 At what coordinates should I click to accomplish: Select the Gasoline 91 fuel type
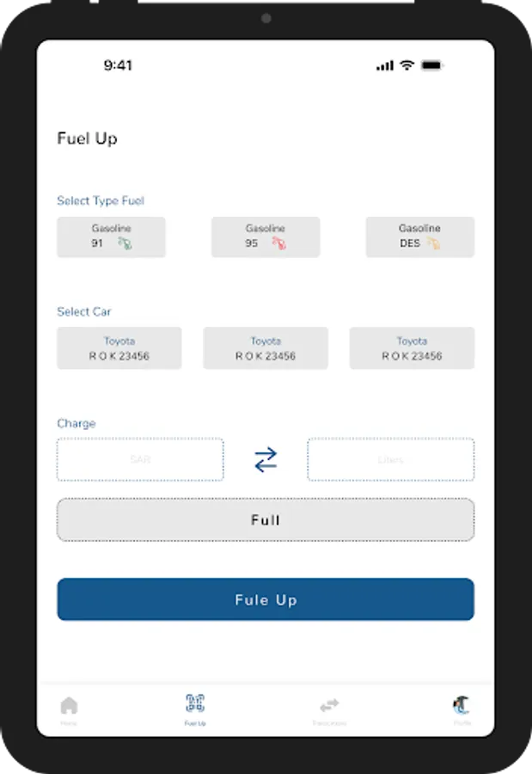coord(111,236)
